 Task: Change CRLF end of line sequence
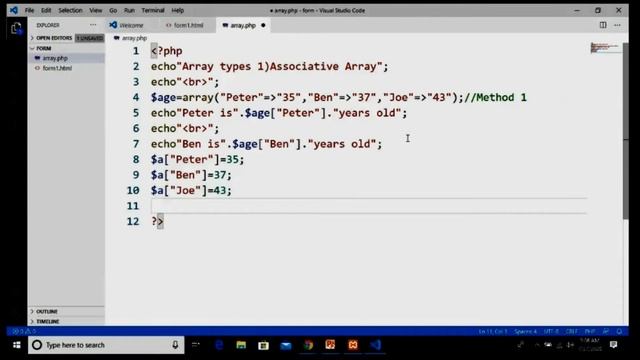pyautogui.click(x=572, y=331)
